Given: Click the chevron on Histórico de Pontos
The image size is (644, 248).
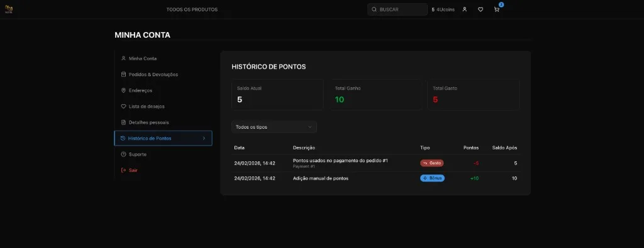Looking at the screenshot, I should click(204, 138).
